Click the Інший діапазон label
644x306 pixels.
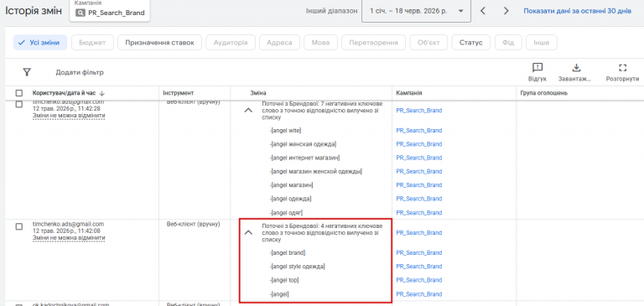[x=331, y=11]
